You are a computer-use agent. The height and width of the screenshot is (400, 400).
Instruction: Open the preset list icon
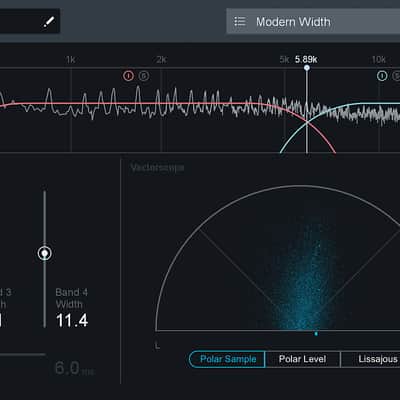coord(240,21)
